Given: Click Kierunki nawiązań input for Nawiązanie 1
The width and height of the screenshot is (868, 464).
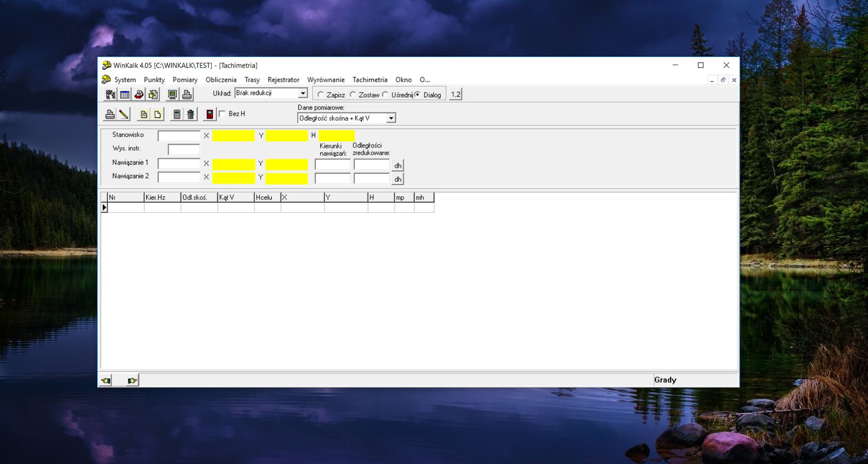Looking at the screenshot, I should pyautogui.click(x=333, y=164).
